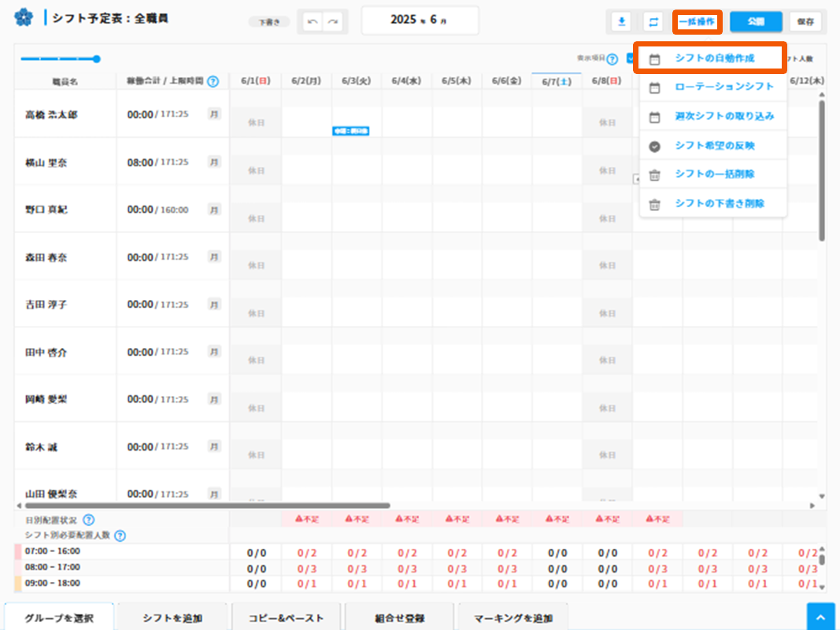Click the 保存 button
Image resolution: width=840 pixels, height=630 pixels.
pos(805,22)
